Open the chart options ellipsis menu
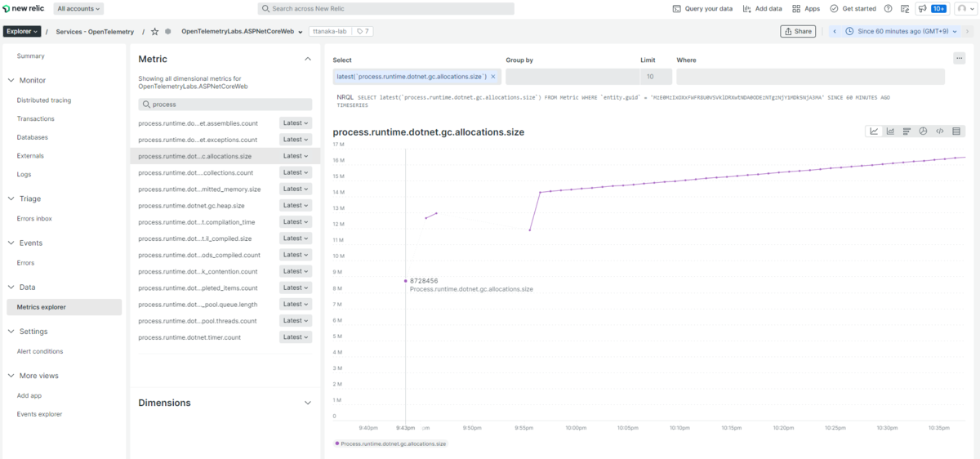The width and height of the screenshot is (980, 459). [960, 58]
